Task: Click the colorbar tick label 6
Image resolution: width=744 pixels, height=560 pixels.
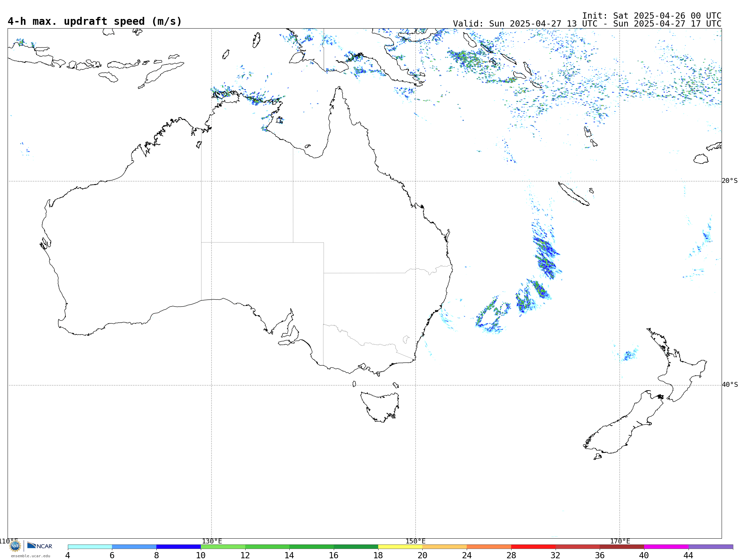Action: (112, 556)
